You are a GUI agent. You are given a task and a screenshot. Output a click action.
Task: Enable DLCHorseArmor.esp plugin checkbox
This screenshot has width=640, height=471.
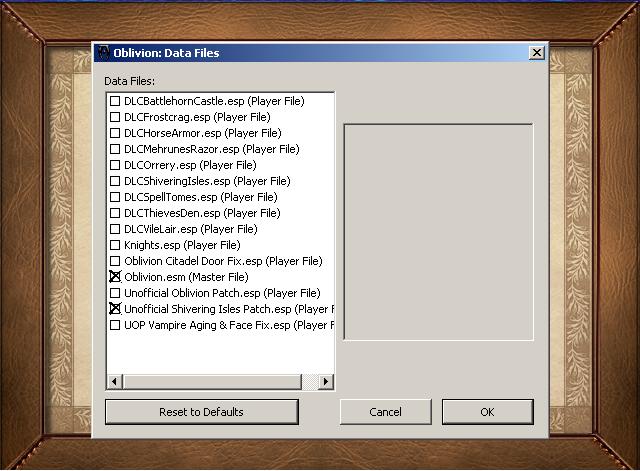[115, 133]
